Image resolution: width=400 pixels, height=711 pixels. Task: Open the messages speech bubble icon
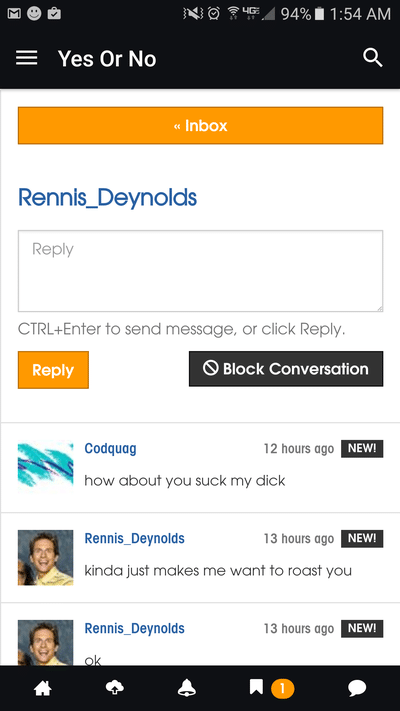357,689
